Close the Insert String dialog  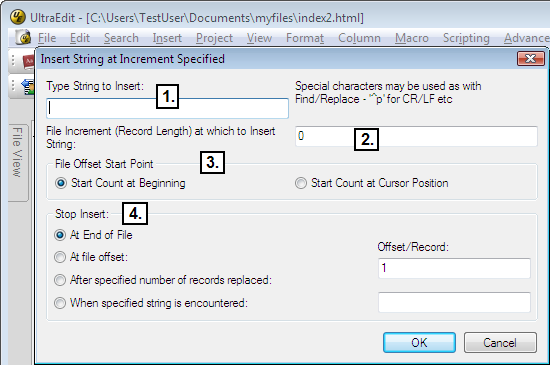click(530, 59)
